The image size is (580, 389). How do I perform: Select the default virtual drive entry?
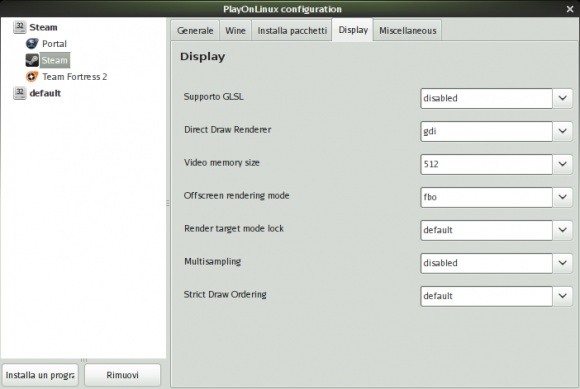click(x=45, y=93)
